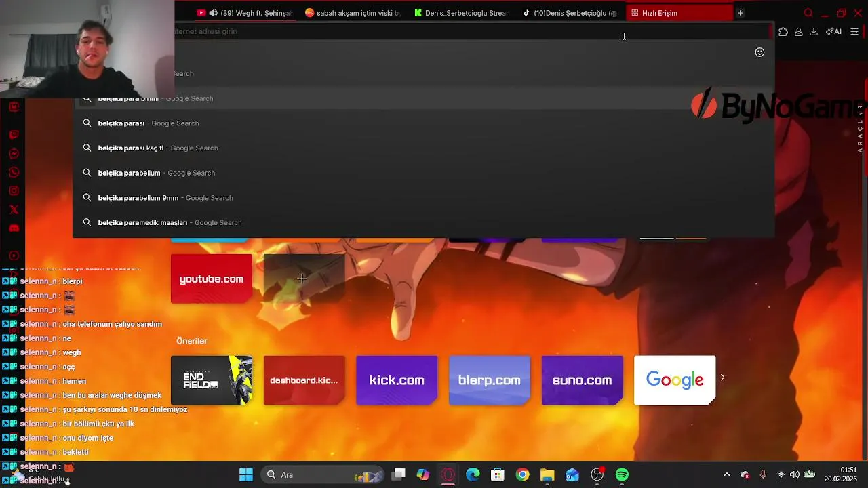
Task: Switch to the Wegh ft. Şehinşah YouTube tab
Action: coord(244,13)
